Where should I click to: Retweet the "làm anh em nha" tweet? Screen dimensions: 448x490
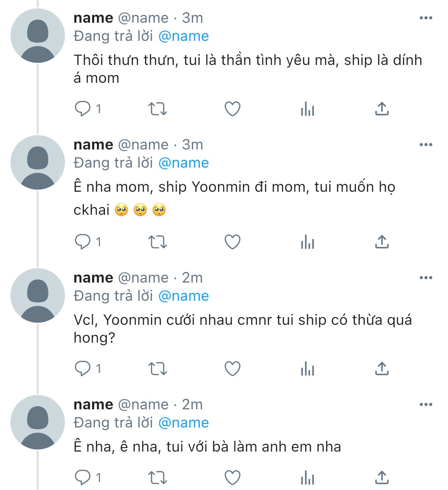158,477
